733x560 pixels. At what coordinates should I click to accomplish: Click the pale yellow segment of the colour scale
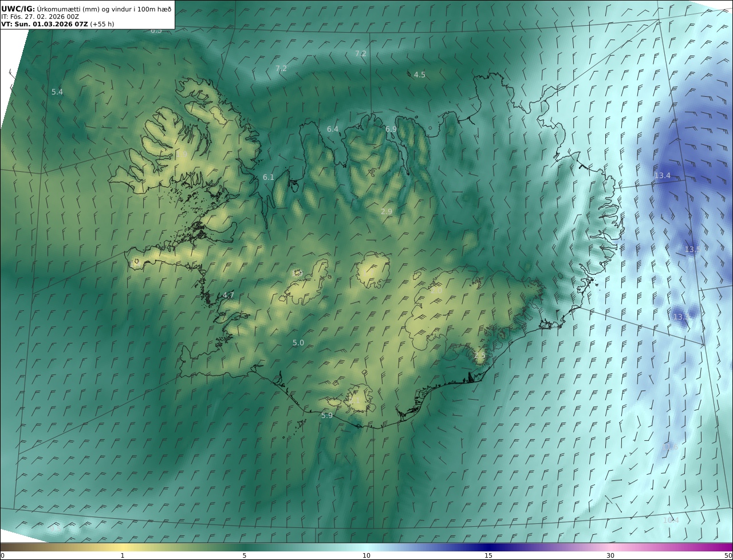[122, 547]
